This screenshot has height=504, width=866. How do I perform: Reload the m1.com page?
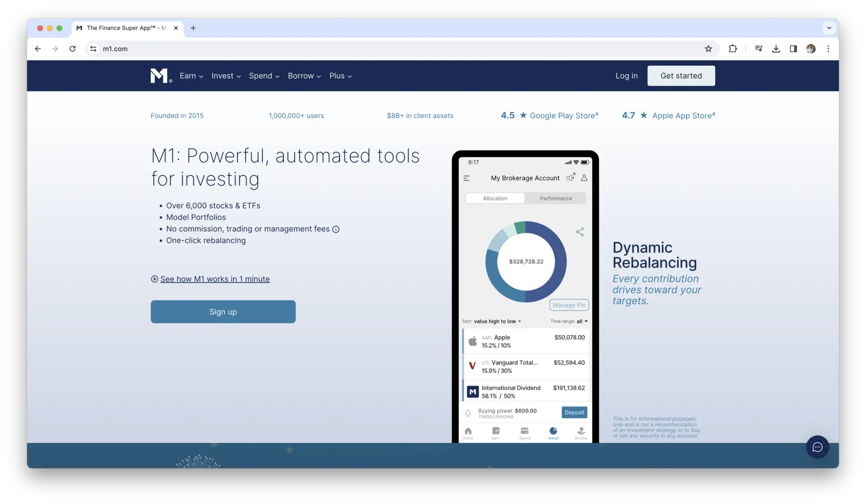pyautogui.click(x=72, y=49)
